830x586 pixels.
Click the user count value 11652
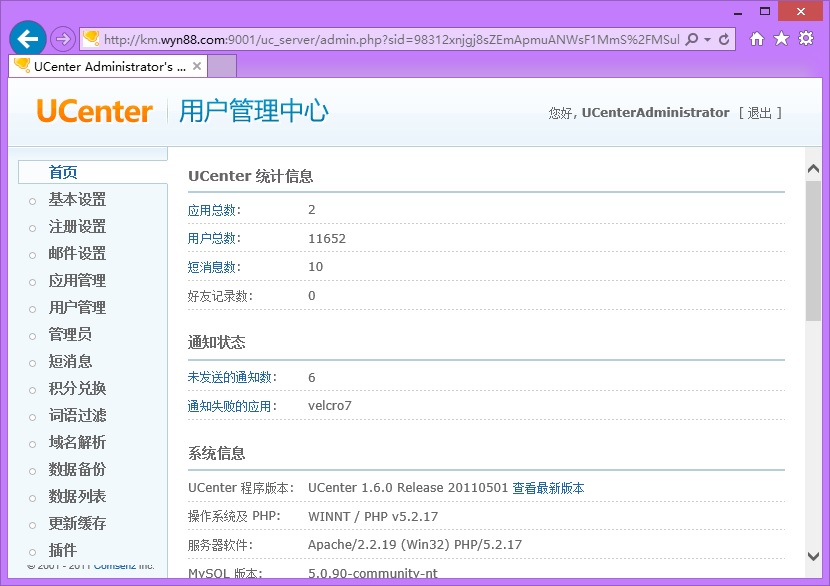pyautogui.click(x=327, y=239)
